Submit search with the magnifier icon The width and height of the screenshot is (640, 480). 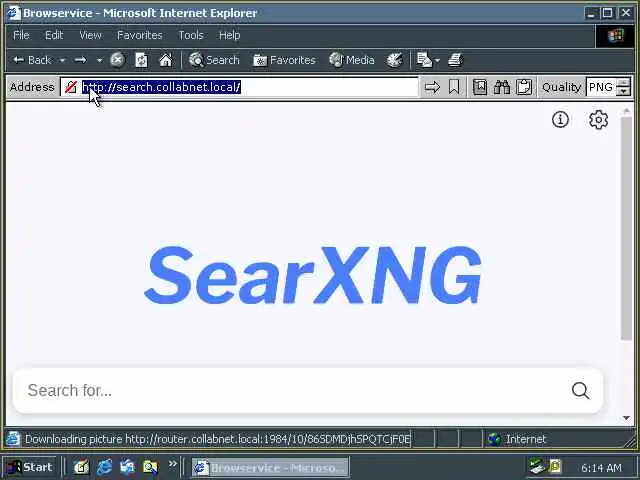[580, 391]
